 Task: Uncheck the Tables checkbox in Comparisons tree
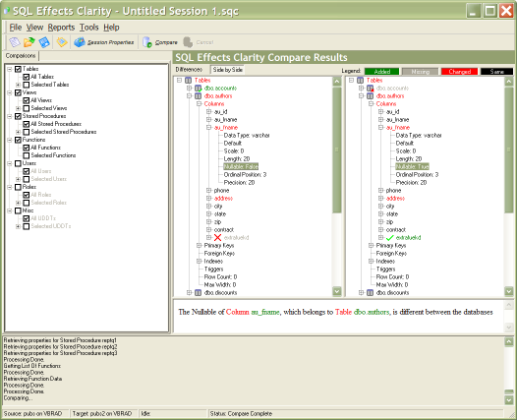tap(18, 69)
